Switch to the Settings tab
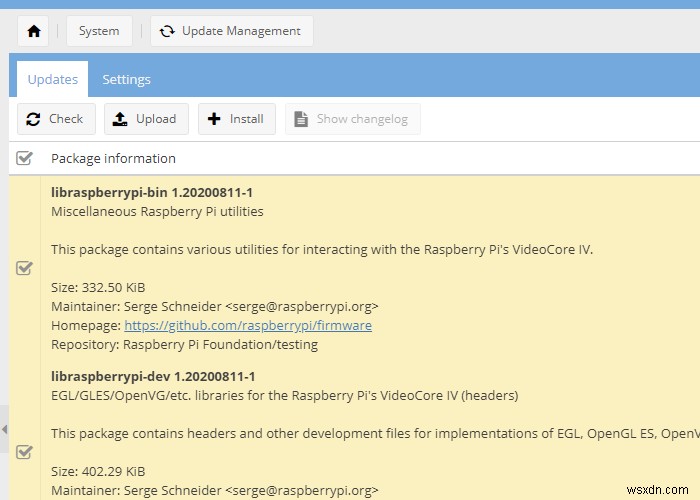This screenshot has width=700, height=500. pyautogui.click(x=126, y=79)
